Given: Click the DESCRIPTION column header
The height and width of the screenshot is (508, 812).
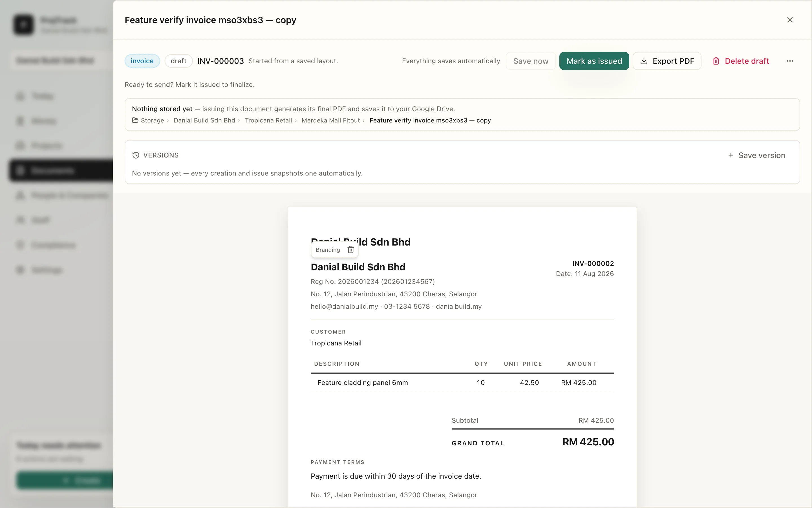Looking at the screenshot, I should [337, 364].
